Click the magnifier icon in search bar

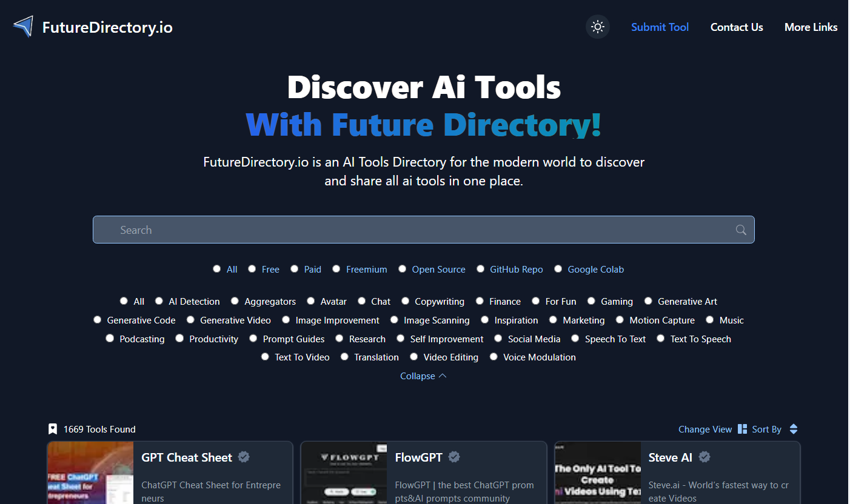(741, 230)
